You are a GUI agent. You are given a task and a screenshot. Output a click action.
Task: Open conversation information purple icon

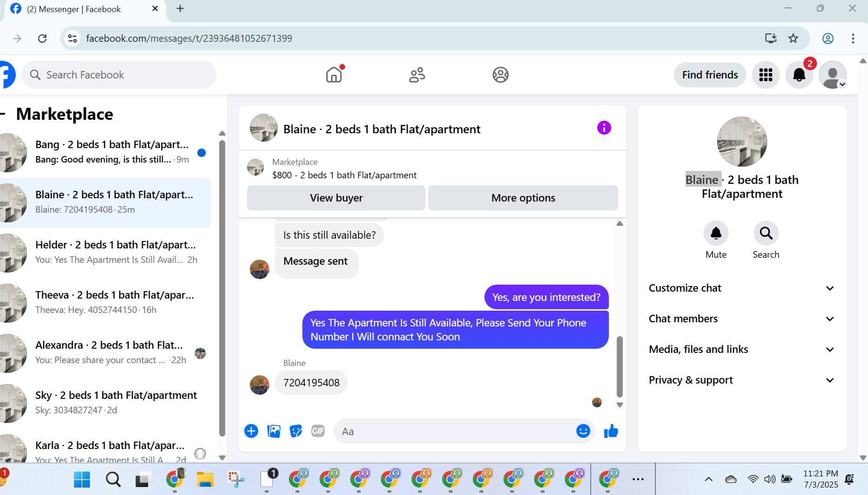[604, 128]
